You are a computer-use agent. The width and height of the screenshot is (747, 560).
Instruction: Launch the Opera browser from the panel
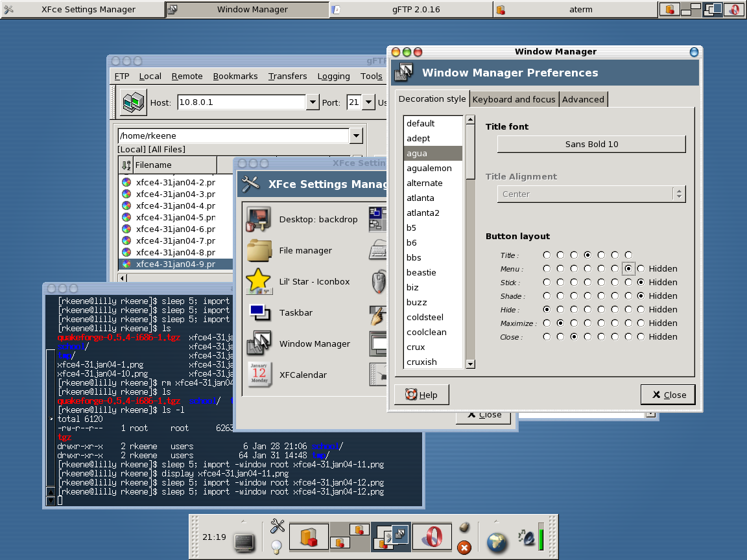[432, 537]
